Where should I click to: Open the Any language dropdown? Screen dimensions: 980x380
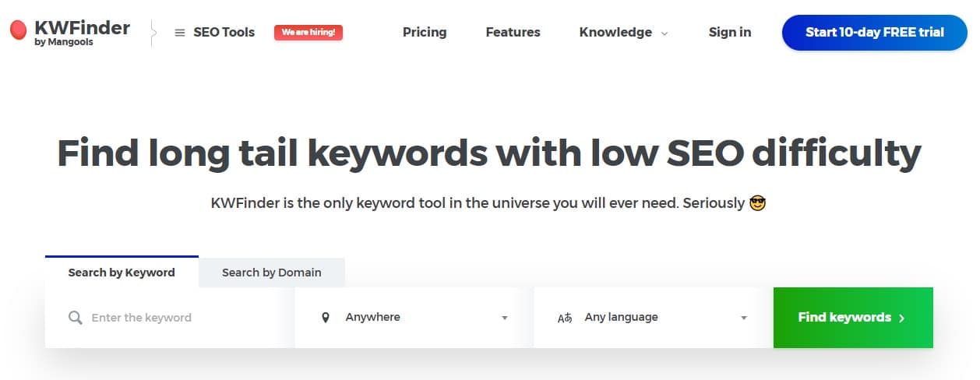click(x=743, y=318)
